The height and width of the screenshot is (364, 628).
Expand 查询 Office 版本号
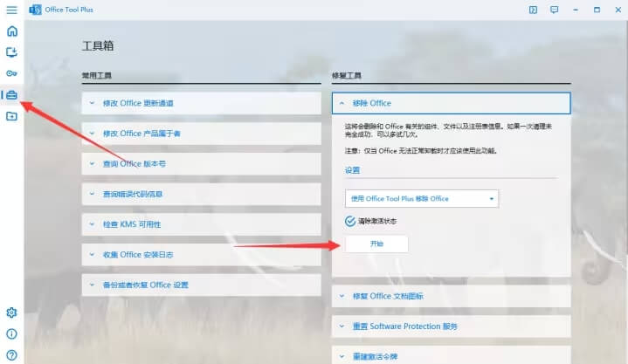coord(202,164)
